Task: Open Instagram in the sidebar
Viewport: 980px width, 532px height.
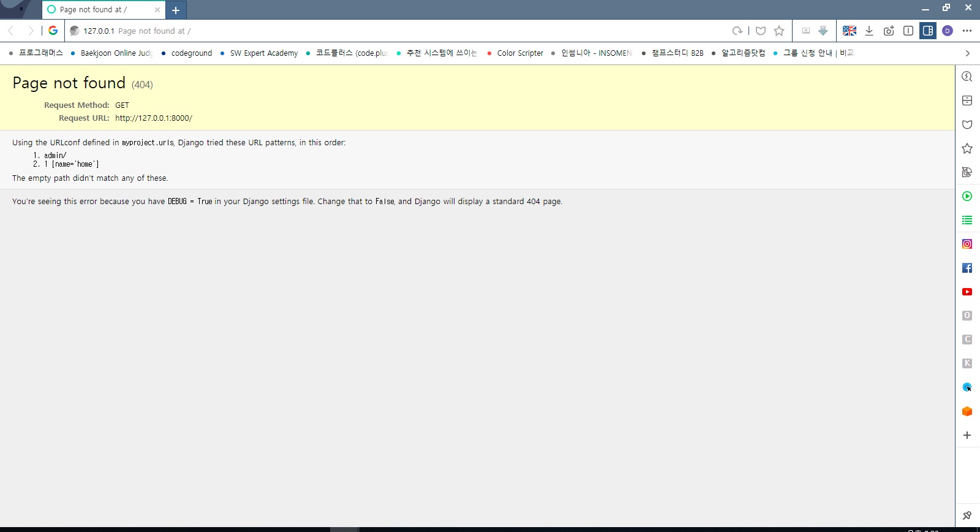Action: 967,244
